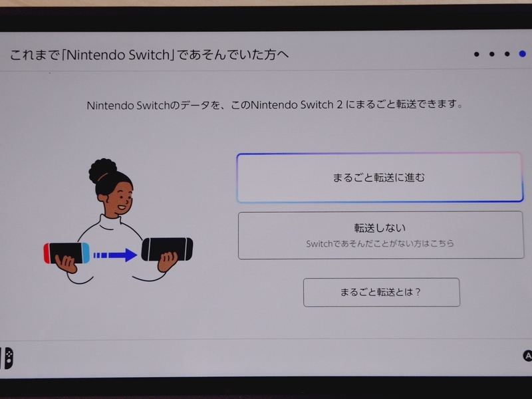Click the A button icon at bottom right

coord(527,356)
